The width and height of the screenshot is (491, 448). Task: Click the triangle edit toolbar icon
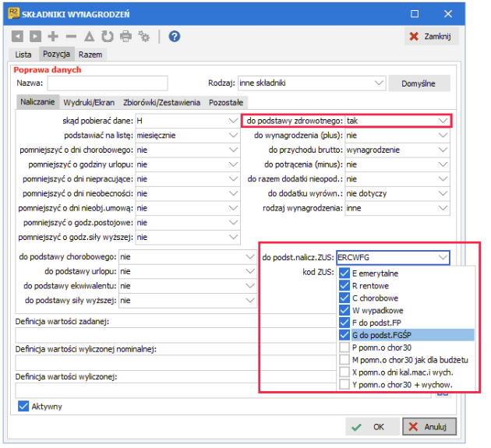pos(90,37)
